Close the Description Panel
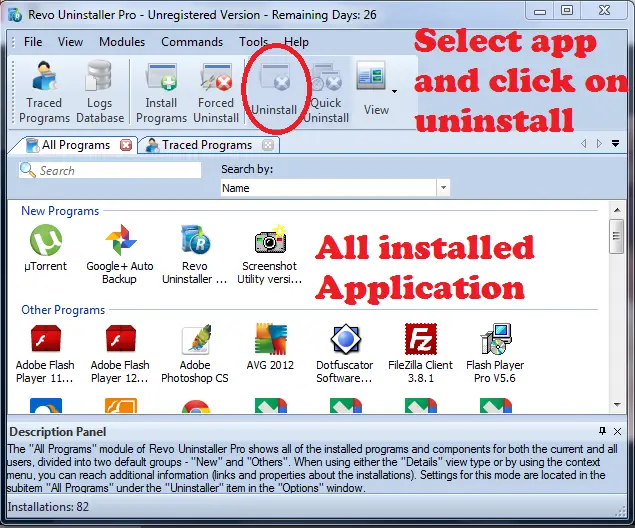 [x=617, y=432]
